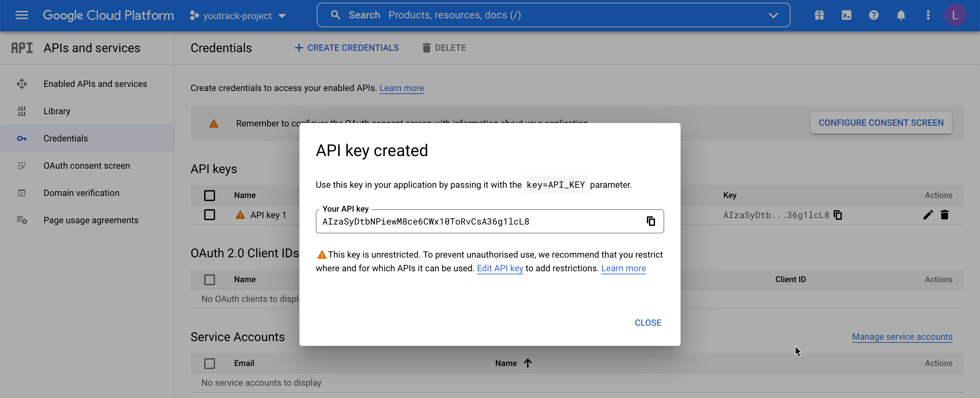Select all API keys via header checkbox
This screenshot has height=398, width=980.
(210, 195)
